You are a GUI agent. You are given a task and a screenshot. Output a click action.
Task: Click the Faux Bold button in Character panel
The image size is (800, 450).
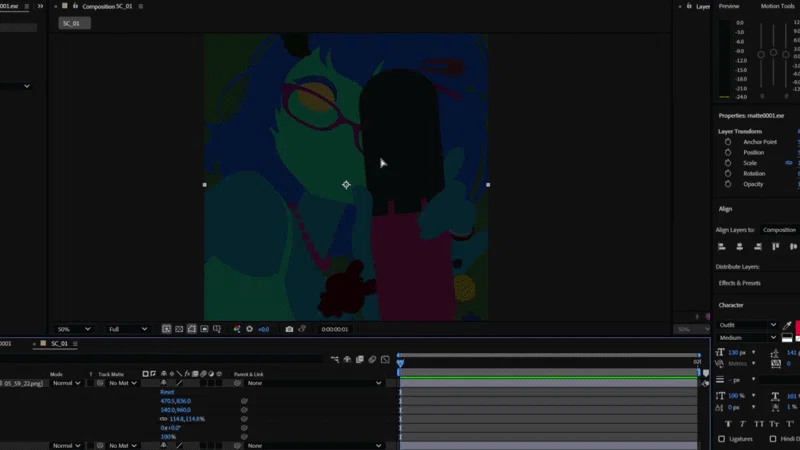pyautogui.click(x=728, y=424)
